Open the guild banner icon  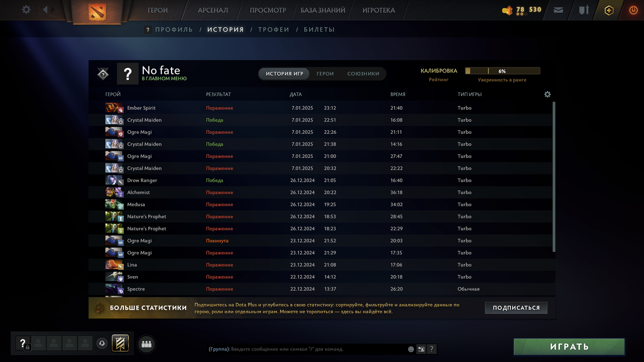coord(120,343)
